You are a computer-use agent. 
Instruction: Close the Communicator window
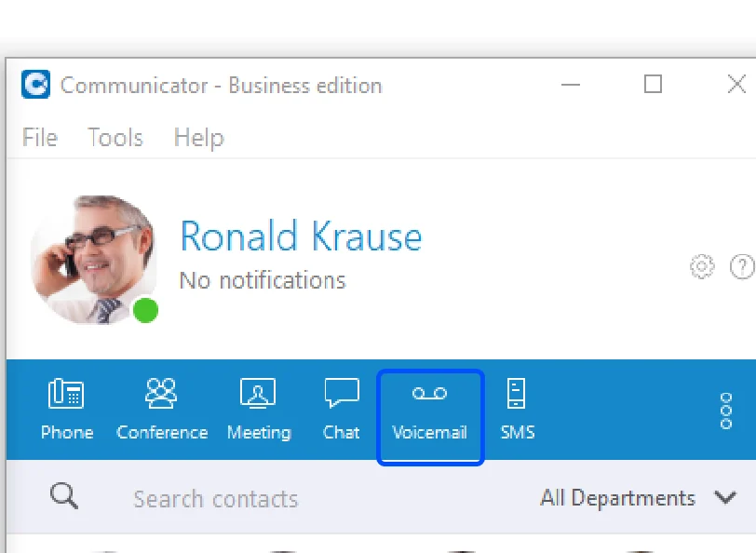(736, 85)
